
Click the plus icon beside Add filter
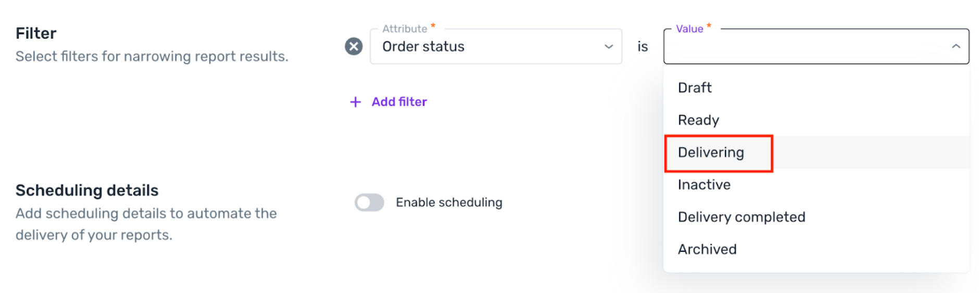click(x=355, y=102)
